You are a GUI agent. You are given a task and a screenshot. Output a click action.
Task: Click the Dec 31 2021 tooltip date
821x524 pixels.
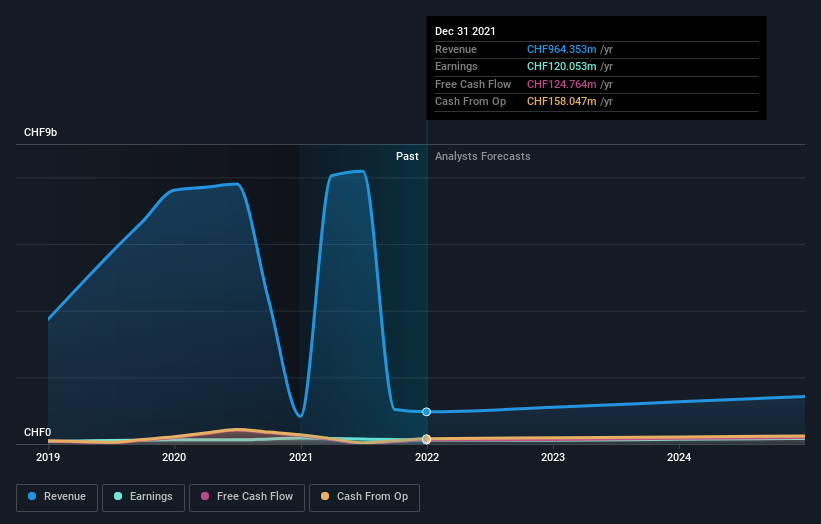pyautogui.click(x=465, y=31)
